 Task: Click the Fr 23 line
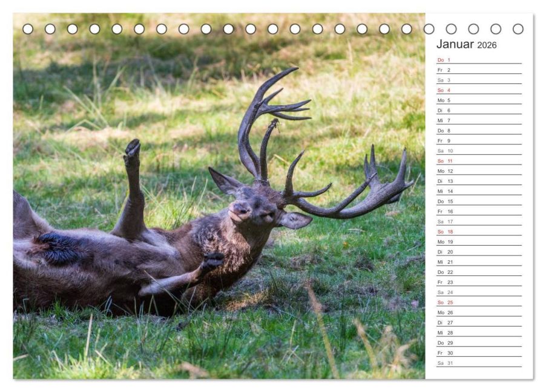coord(479,282)
